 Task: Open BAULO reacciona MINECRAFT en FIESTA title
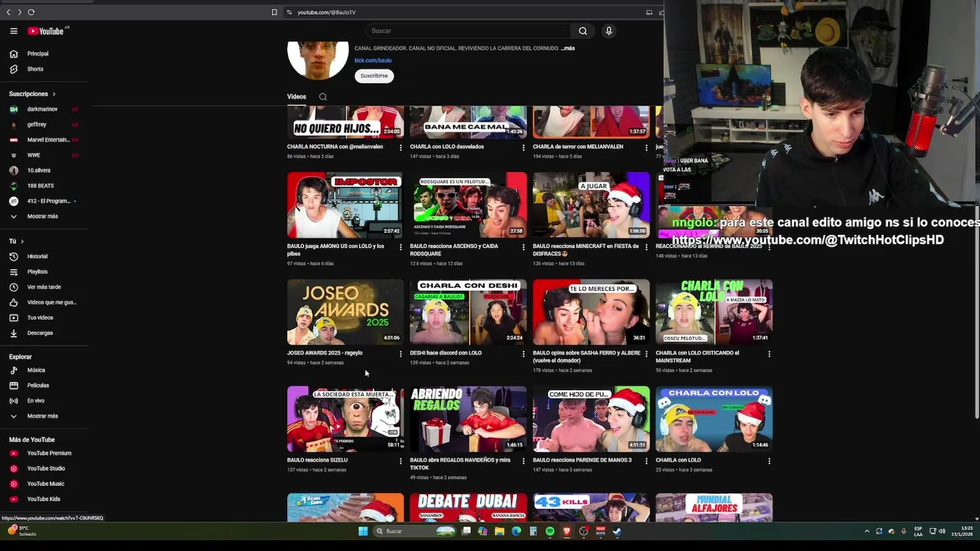(x=586, y=249)
